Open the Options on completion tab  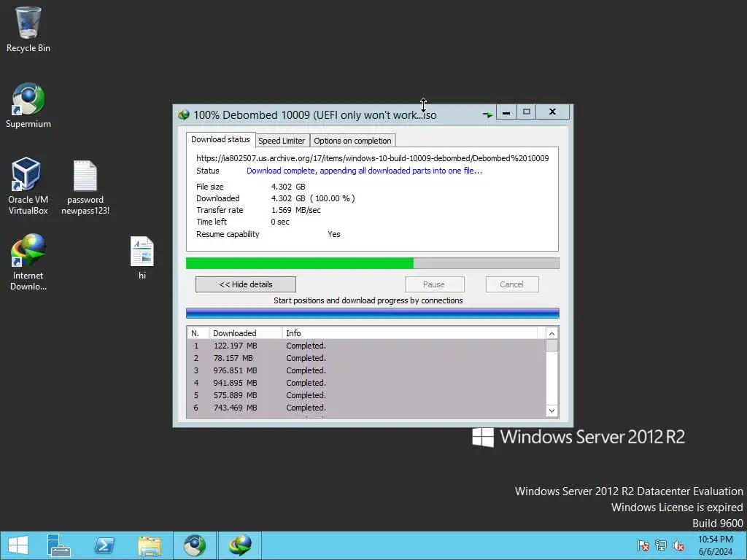352,141
